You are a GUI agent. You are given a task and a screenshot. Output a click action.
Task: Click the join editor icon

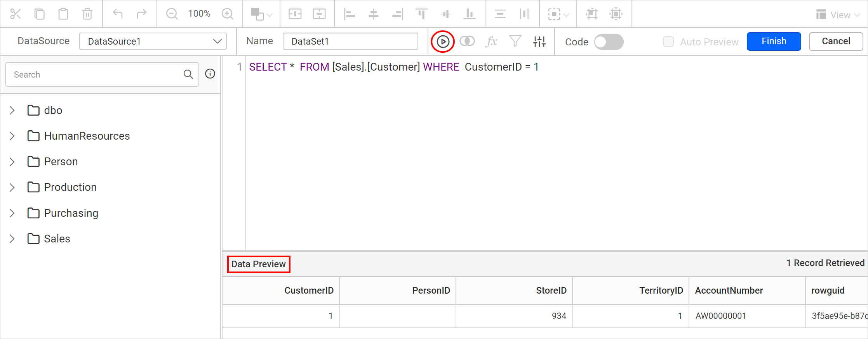point(467,41)
